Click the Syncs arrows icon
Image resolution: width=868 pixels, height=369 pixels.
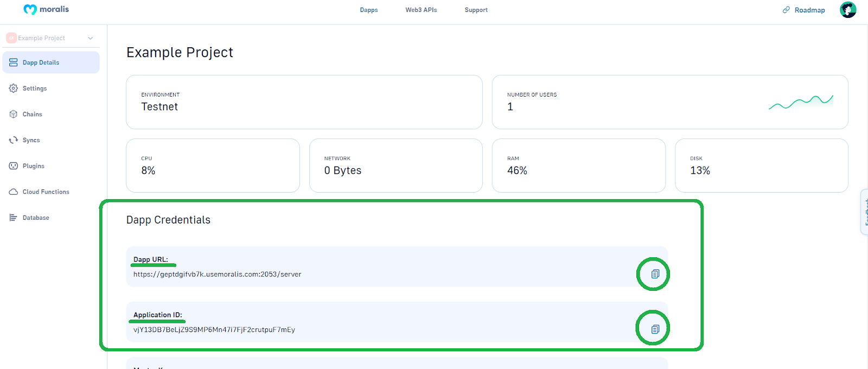pyautogui.click(x=14, y=140)
